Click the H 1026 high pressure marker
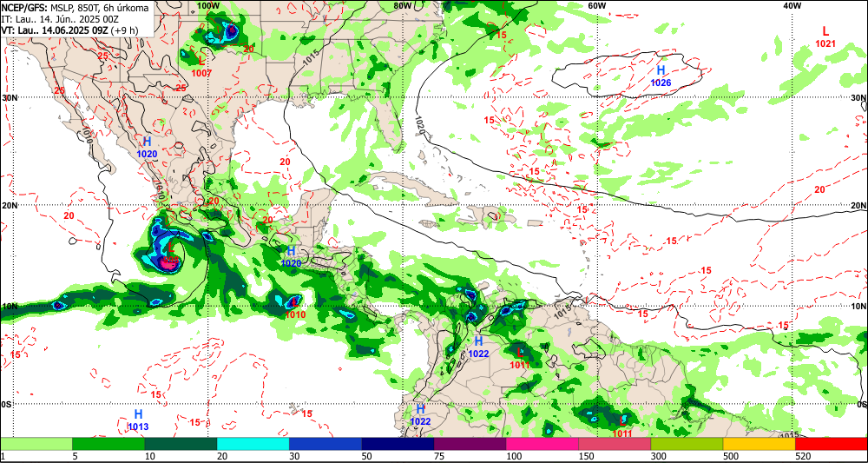This screenshot has height=463, width=868. tap(661, 76)
